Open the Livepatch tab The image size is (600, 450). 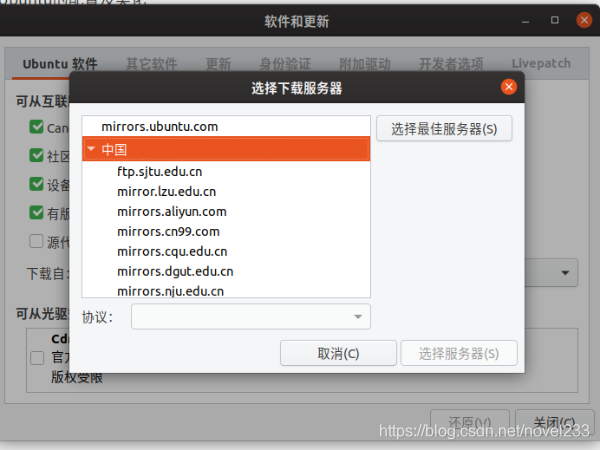pyautogui.click(x=541, y=63)
